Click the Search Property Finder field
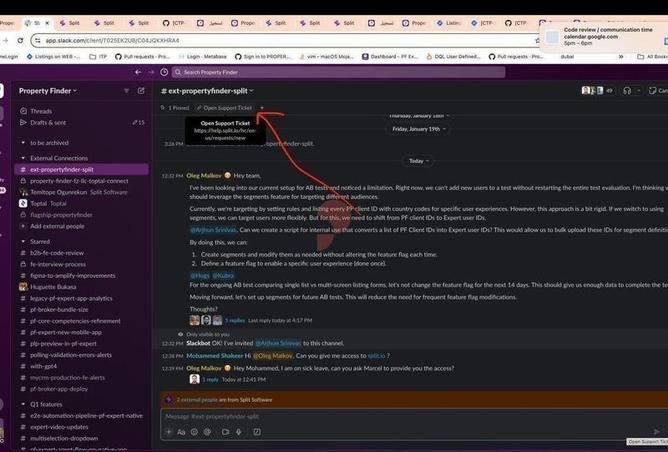The image size is (668, 452). point(338,72)
